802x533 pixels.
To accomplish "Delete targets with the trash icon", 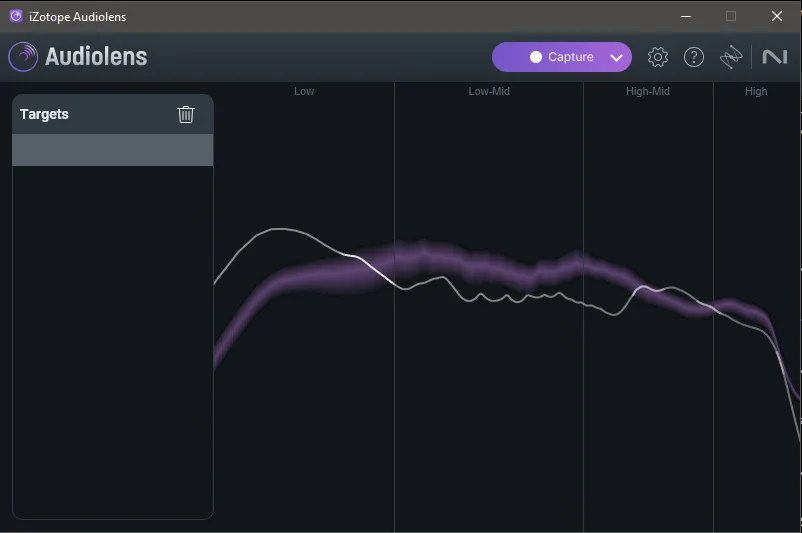I will (186, 114).
